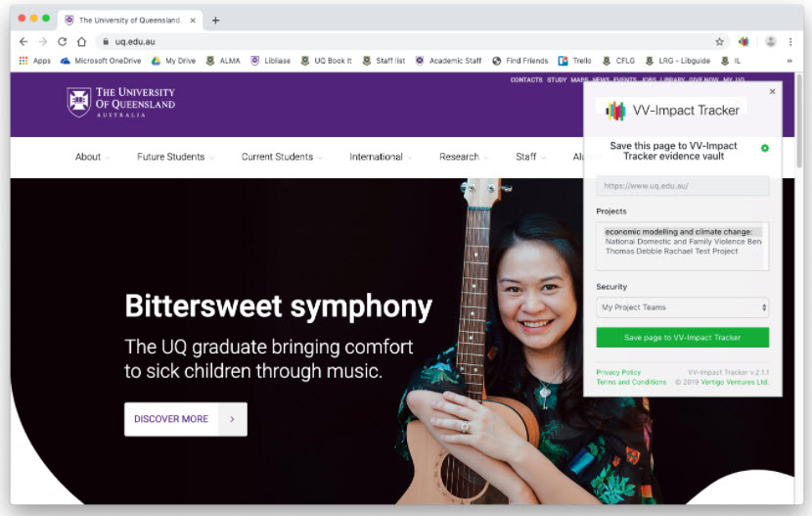This screenshot has width=812, height=516.
Task: Click the arrow beside DISCOVER MORE
Action: pyautogui.click(x=232, y=419)
